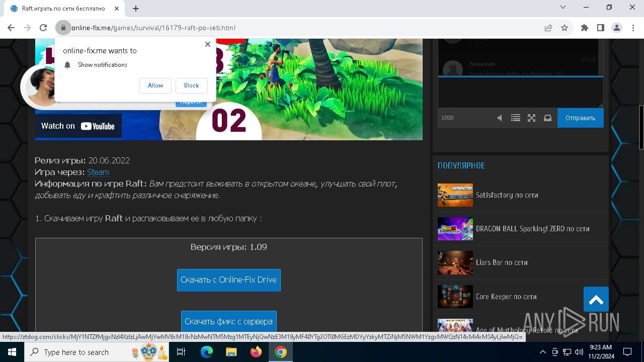The image size is (644, 362).
Task: Click the Satisfactory game thumbnail
Action: click(455, 195)
